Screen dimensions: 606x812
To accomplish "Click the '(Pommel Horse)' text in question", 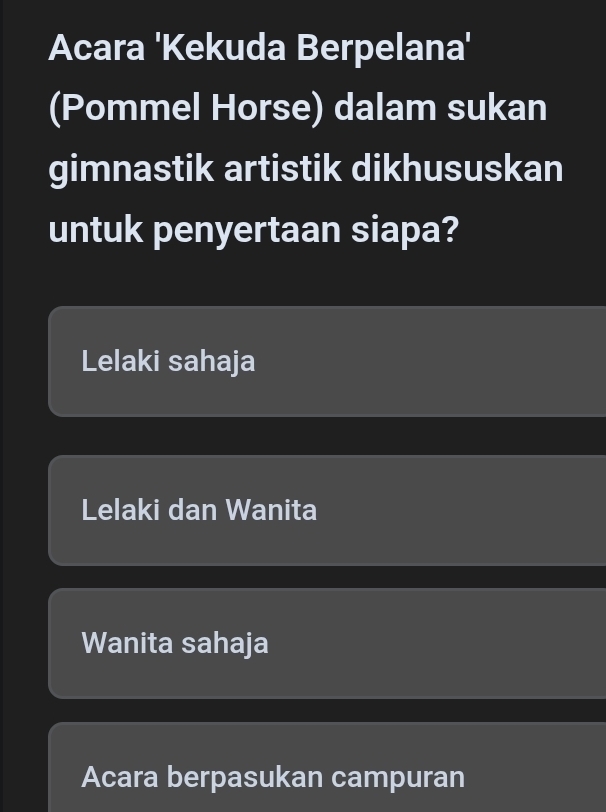I will pyautogui.click(x=185, y=108).
